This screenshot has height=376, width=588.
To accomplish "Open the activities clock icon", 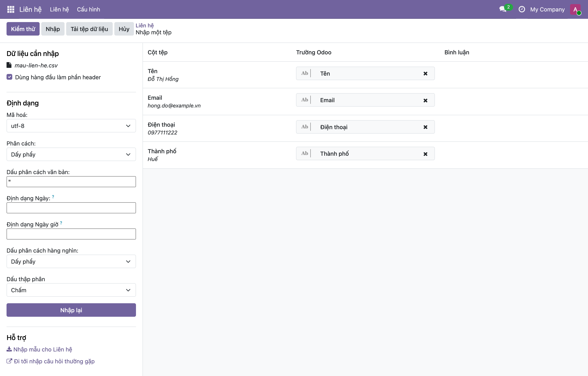I will 522,9.
